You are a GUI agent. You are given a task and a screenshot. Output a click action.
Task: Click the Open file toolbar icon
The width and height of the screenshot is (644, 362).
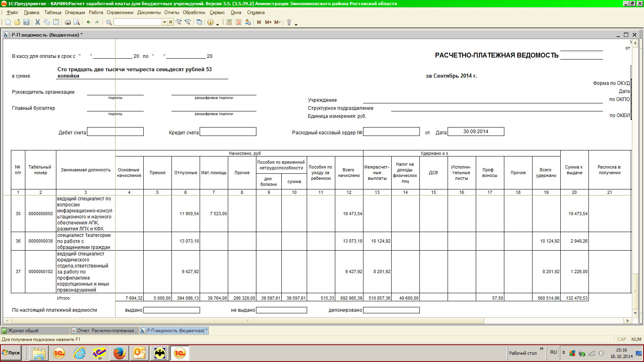(17, 22)
